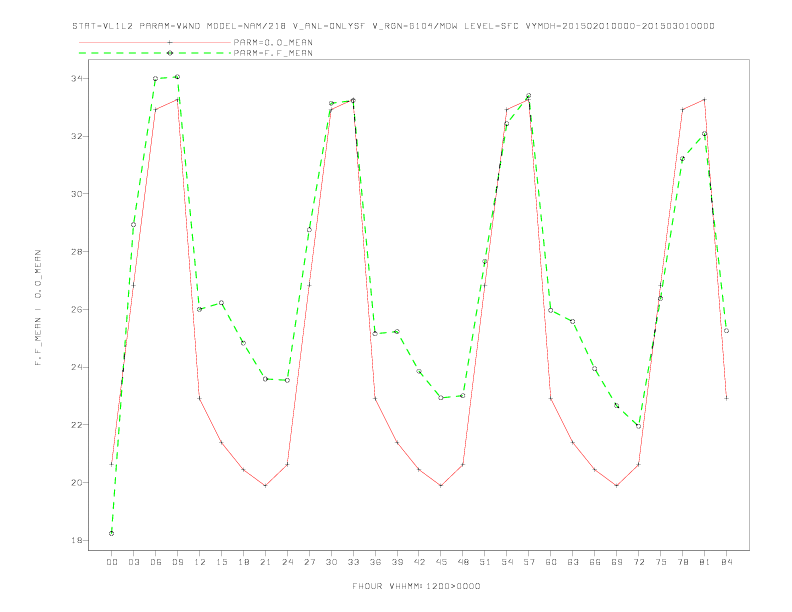Click x-axis tick label 84
792x612 pixels.
(x=726, y=562)
